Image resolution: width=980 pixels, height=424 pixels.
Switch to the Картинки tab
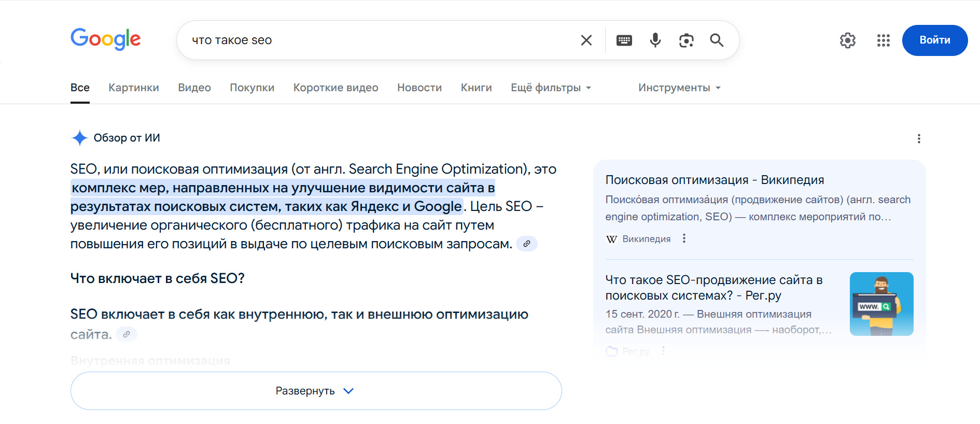(x=134, y=88)
